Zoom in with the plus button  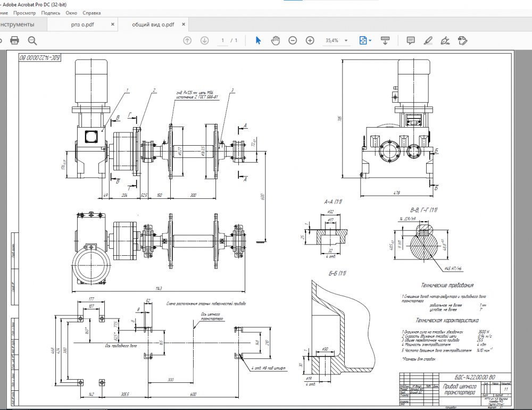click(x=310, y=40)
